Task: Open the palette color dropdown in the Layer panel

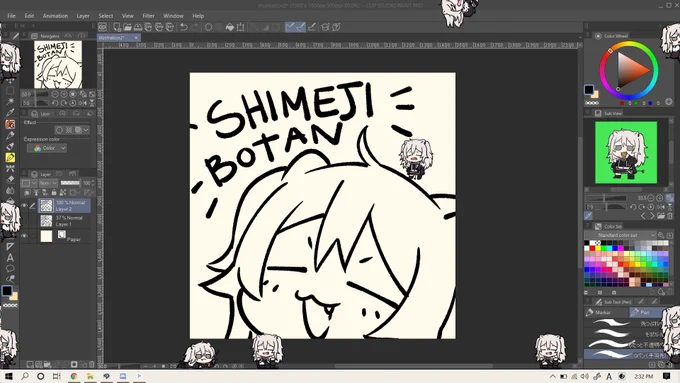Action: tap(29, 183)
